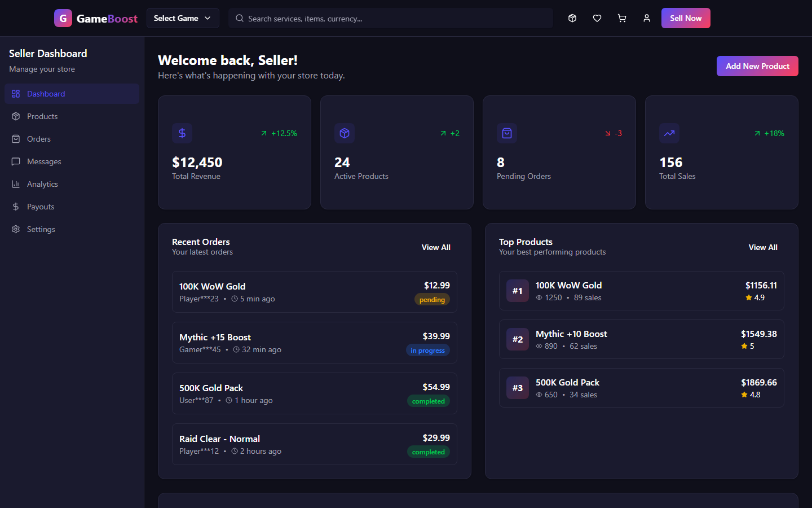
Task: Click the +18% sales change indicator
Action: [769, 133]
